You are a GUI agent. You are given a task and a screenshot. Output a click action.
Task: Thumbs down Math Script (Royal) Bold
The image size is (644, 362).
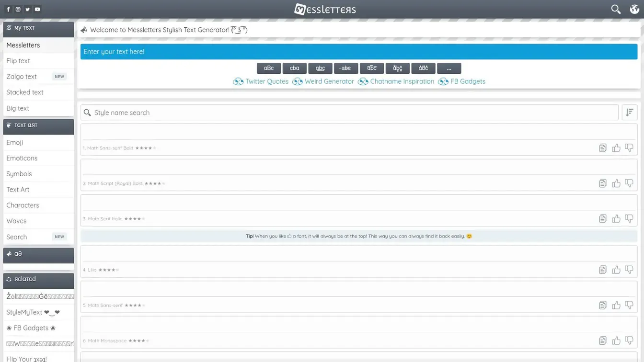click(x=629, y=183)
